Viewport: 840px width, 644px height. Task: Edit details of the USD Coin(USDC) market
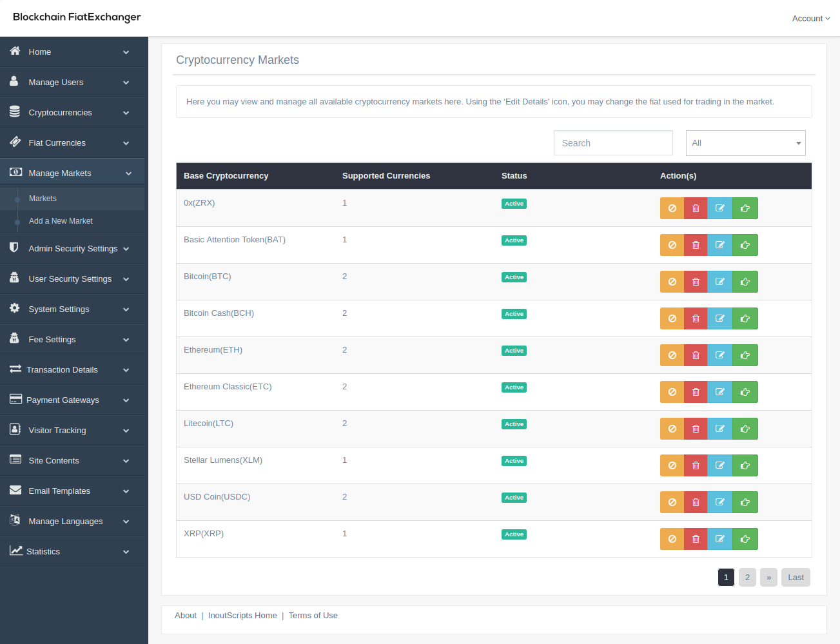pyautogui.click(x=720, y=502)
